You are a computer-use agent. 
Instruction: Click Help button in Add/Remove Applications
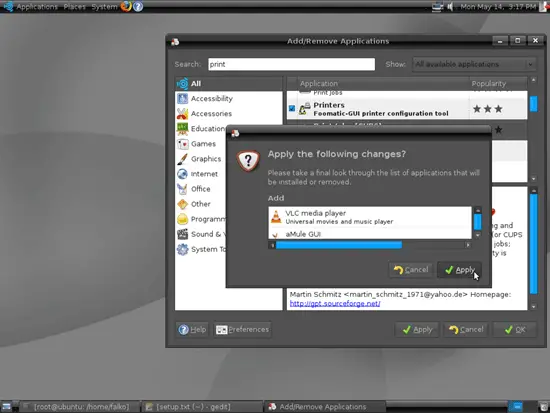pyautogui.click(x=192, y=329)
